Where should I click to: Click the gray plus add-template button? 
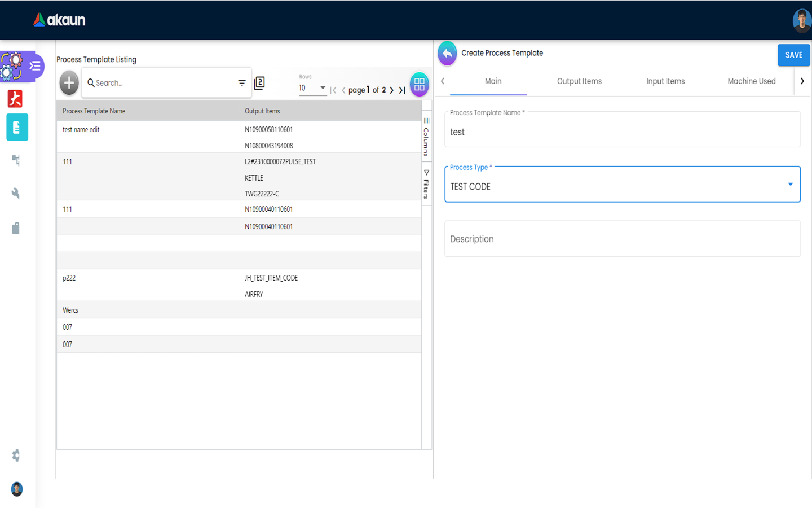69,84
